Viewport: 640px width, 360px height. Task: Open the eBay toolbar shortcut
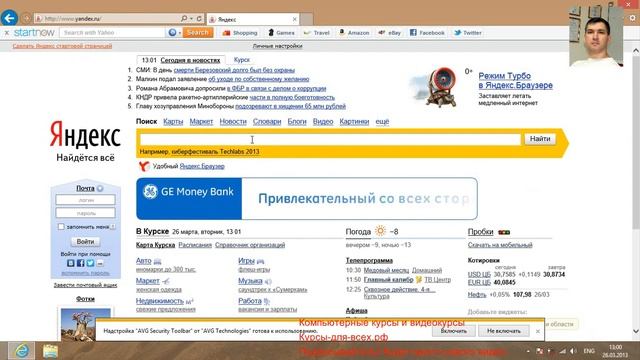389,33
